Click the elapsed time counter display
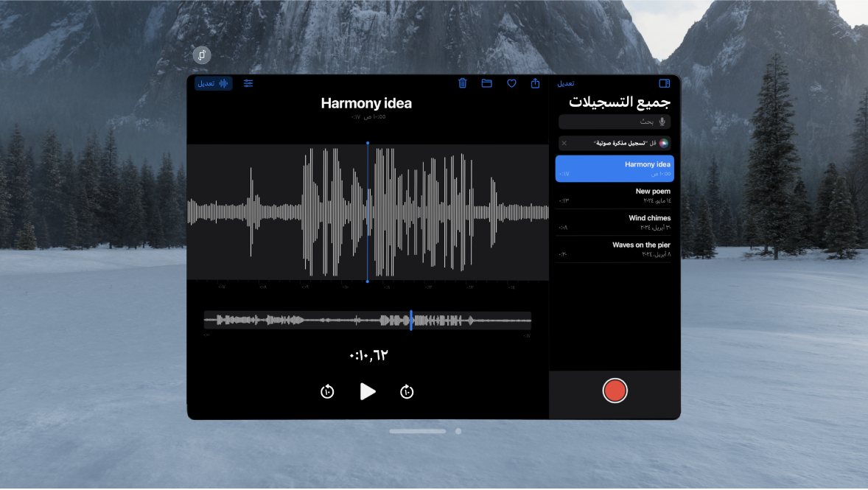Viewport: 868px width, 490px height. [x=368, y=355]
